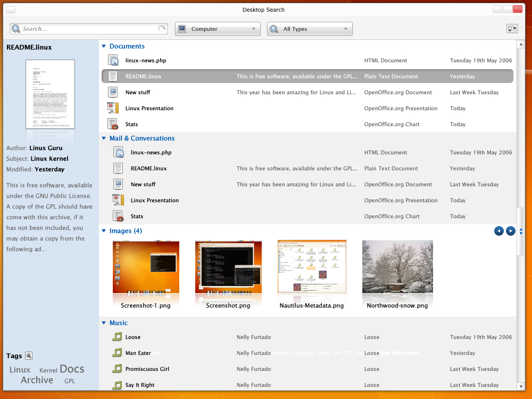Click the vertical scrollbar handle

pyautogui.click(x=521, y=231)
